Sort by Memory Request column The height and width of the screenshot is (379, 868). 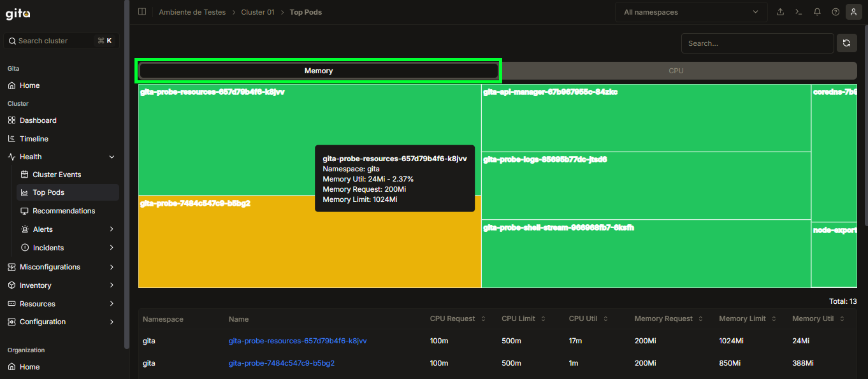669,318
